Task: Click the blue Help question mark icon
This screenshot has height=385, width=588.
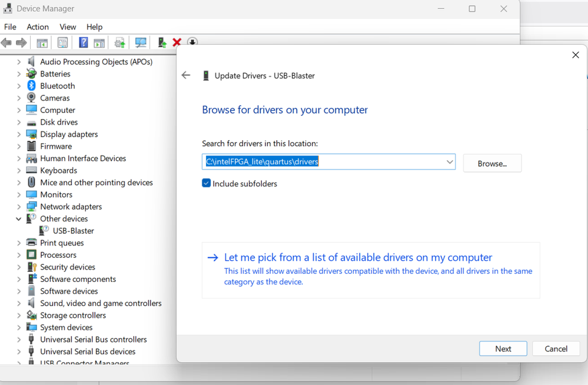Action: (84, 42)
